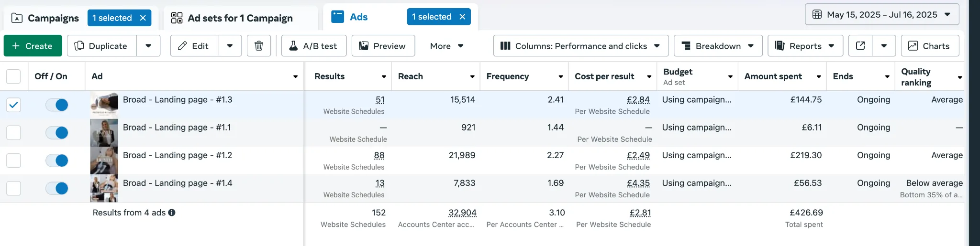Open the thumbnail for Broad - Landing page #1.1

point(104,133)
